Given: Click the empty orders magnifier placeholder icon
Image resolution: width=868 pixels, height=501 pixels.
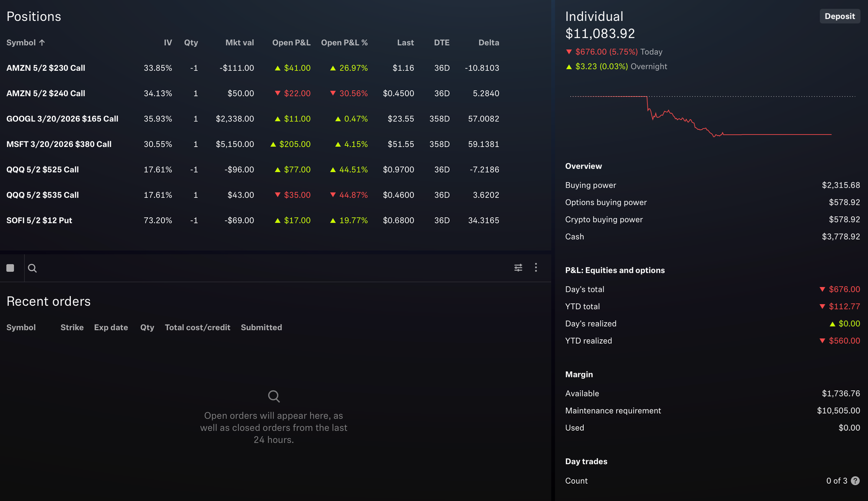Looking at the screenshot, I should tap(274, 396).
